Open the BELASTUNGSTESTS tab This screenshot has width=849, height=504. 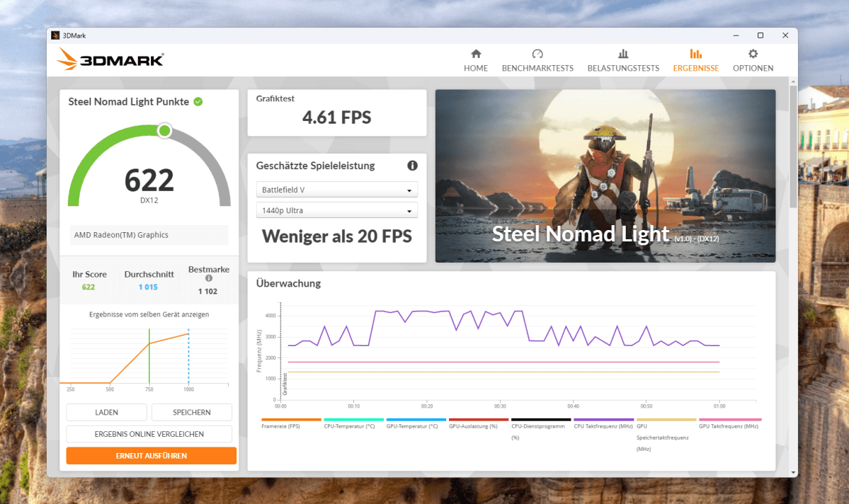(x=623, y=60)
